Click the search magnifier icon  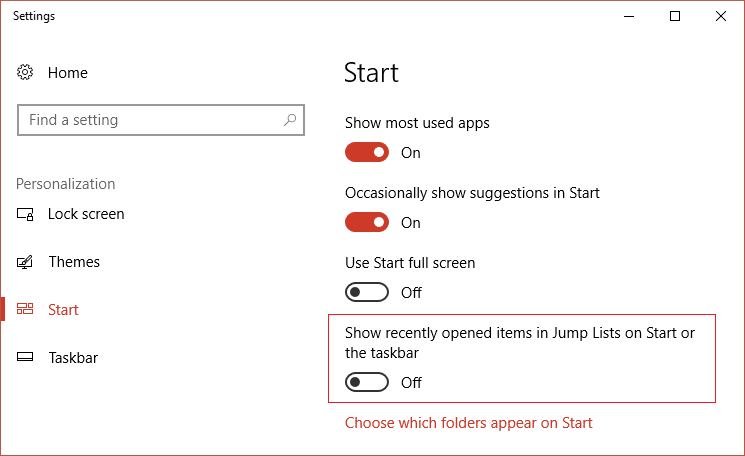[x=290, y=120]
